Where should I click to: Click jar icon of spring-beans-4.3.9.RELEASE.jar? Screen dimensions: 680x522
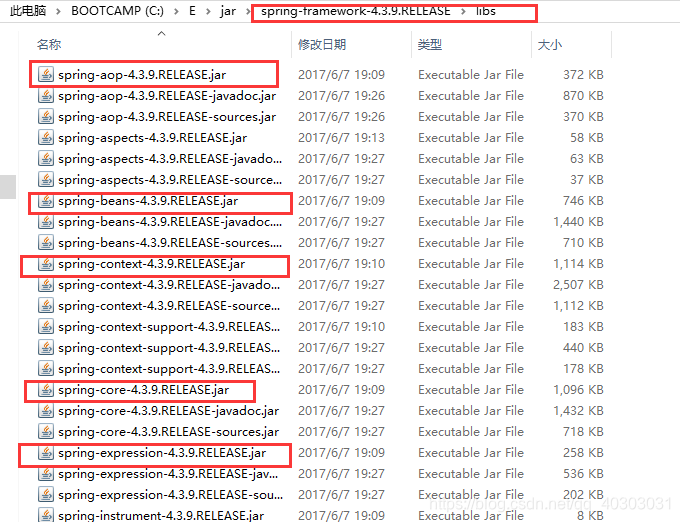click(46, 201)
